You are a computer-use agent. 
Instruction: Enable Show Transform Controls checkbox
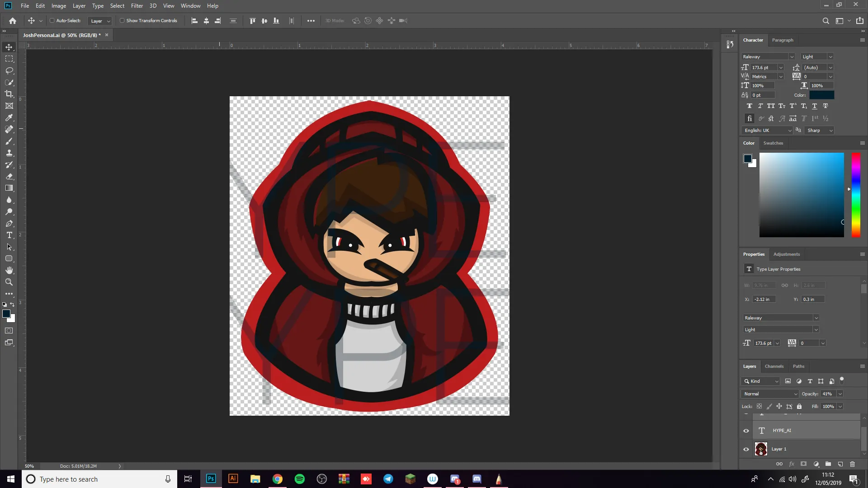122,21
